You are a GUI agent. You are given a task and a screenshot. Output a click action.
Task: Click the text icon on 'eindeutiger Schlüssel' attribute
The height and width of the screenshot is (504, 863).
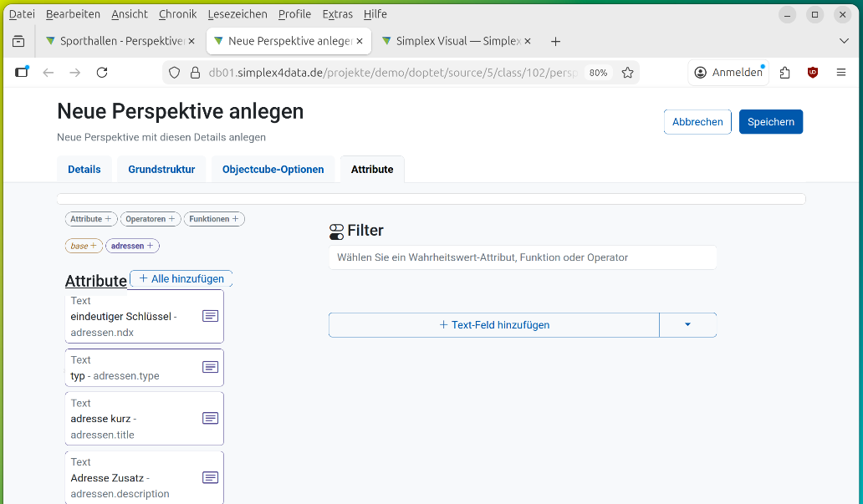point(211,316)
